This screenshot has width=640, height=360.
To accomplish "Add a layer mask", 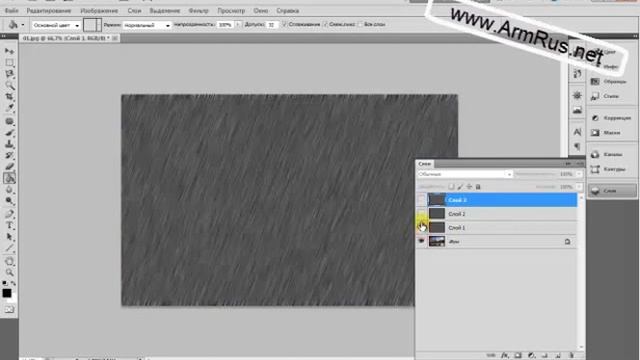I will point(518,355).
